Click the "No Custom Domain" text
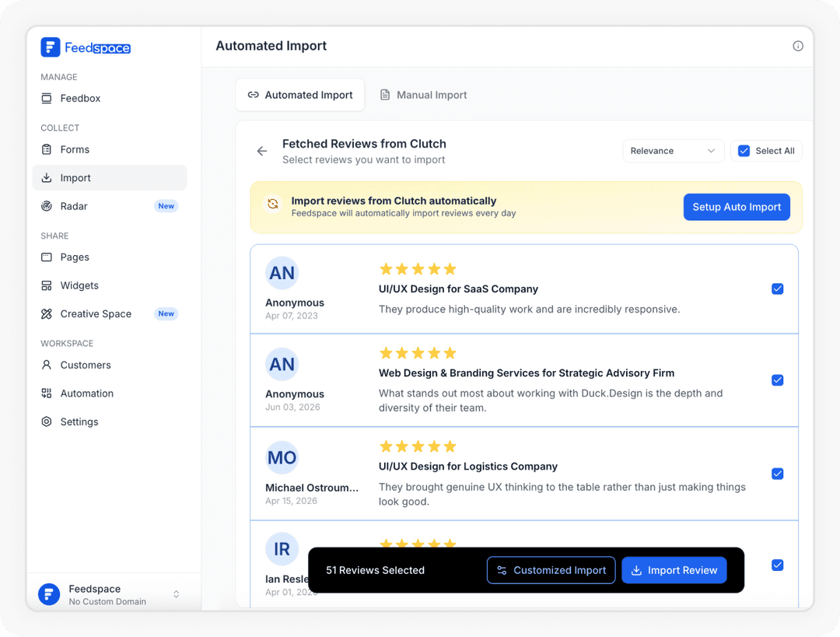This screenshot has width=840, height=637. coord(107,601)
